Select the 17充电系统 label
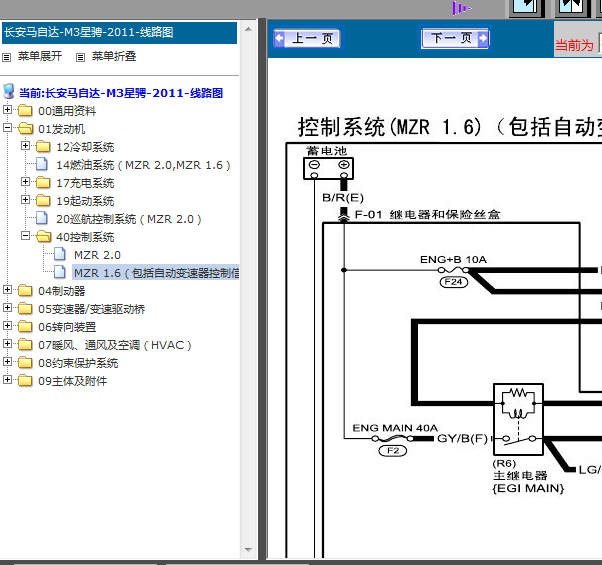This screenshot has height=565, width=602. coord(85,183)
